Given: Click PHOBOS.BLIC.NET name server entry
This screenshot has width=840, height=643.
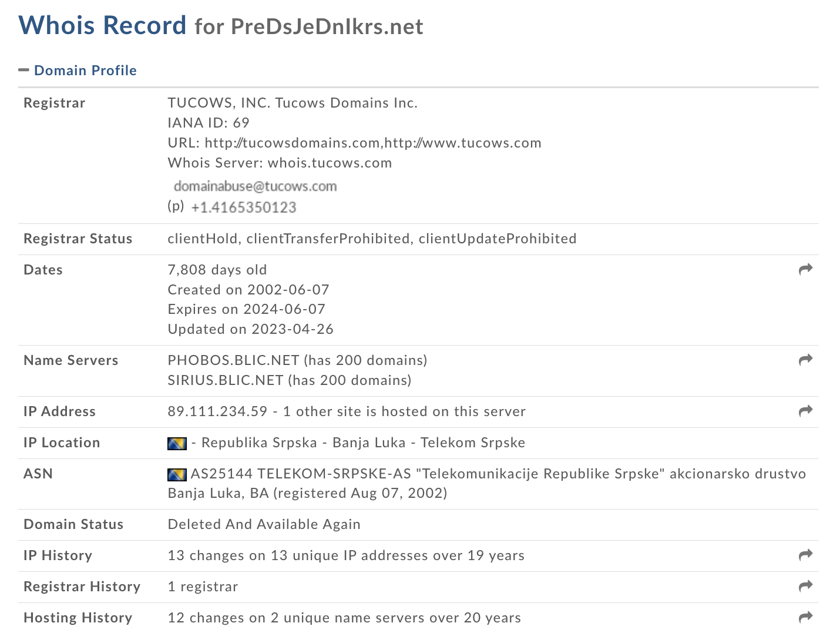Looking at the screenshot, I should click(234, 360).
